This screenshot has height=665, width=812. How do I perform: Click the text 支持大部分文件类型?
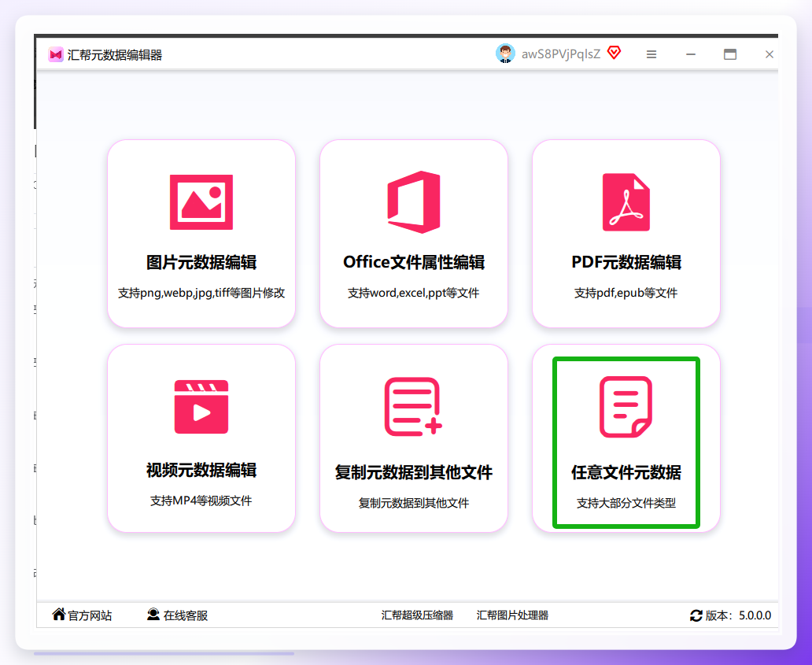click(626, 503)
